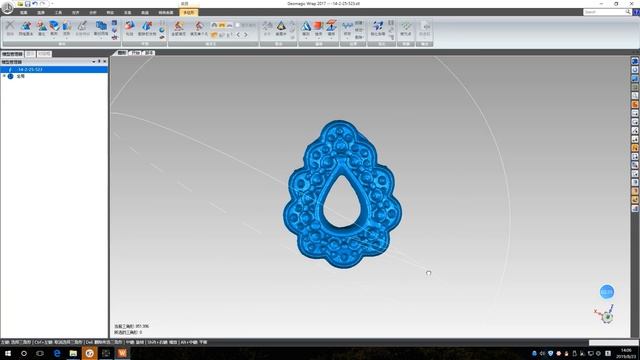Select the 去除特征 defeature tool

(83, 29)
